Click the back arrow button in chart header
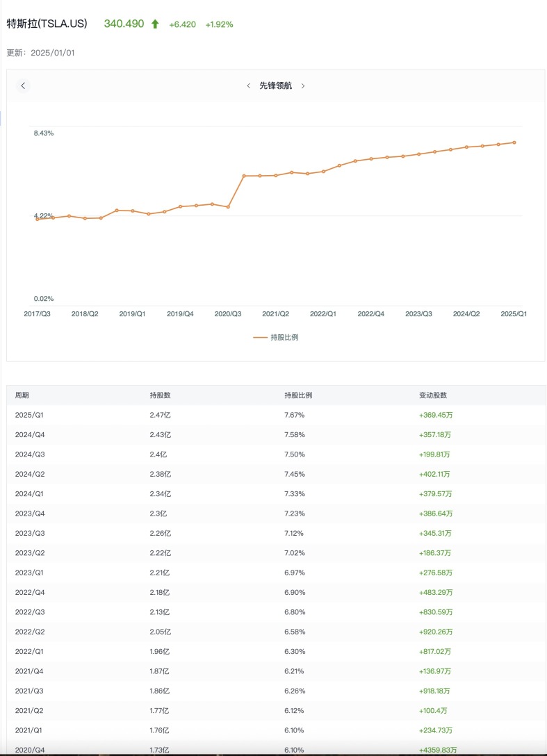This screenshot has height=756, width=547. [23, 86]
